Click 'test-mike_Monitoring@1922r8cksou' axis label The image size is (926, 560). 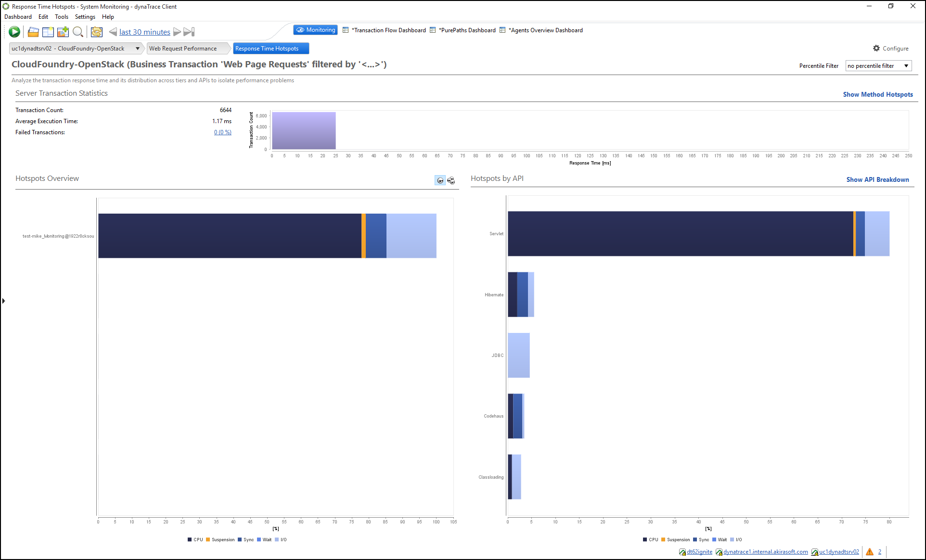point(58,236)
